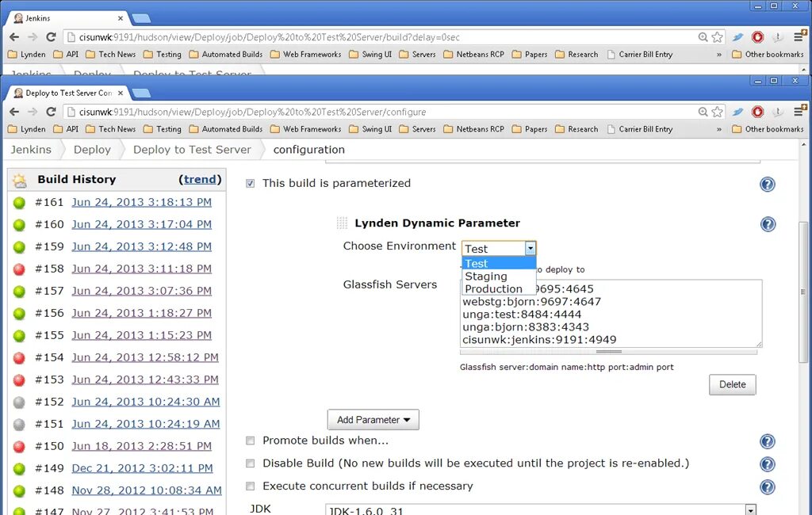Click the bookmark star in the front window address bar
Viewport: 812px width, 515px height.
pyautogui.click(x=717, y=112)
